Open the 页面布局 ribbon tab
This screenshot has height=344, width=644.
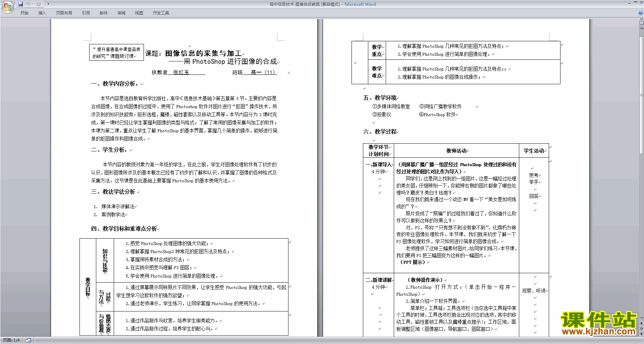click(64, 13)
